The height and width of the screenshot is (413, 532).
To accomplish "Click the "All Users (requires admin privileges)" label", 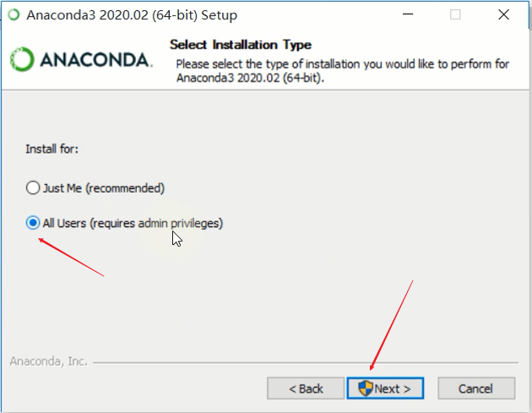I will coord(133,223).
